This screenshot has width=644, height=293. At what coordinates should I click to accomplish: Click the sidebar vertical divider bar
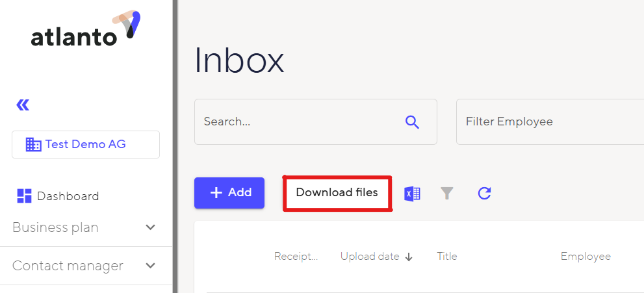point(175,146)
